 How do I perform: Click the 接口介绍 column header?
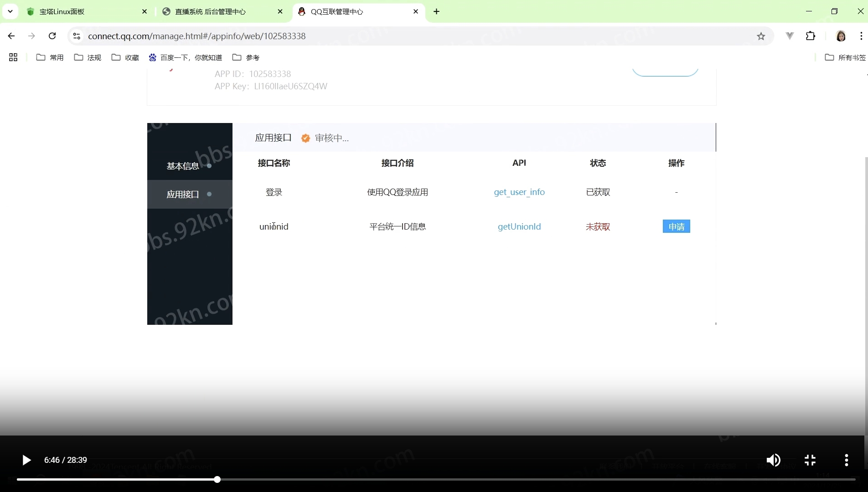pyautogui.click(x=398, y=163)
